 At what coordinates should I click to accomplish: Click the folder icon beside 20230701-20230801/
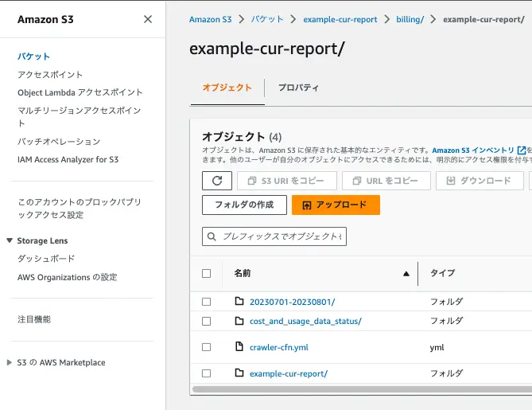click(239, 302)
